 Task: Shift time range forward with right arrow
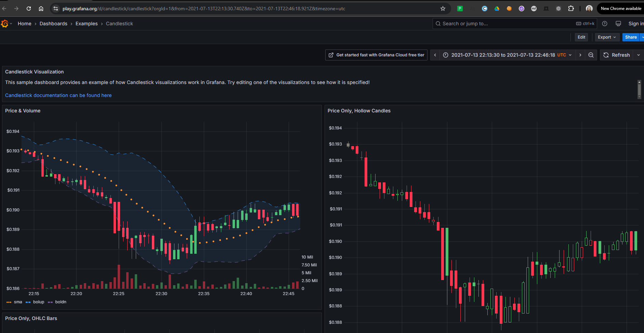580,55
